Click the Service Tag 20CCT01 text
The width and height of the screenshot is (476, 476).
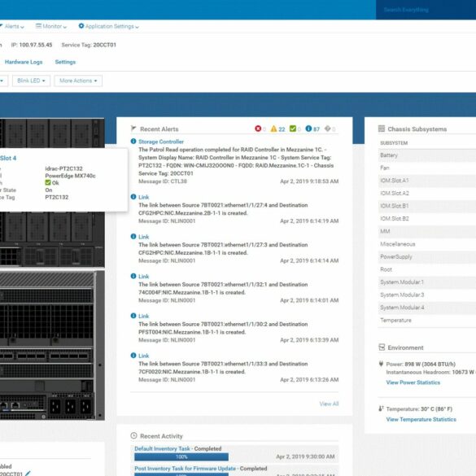[89, 45]
